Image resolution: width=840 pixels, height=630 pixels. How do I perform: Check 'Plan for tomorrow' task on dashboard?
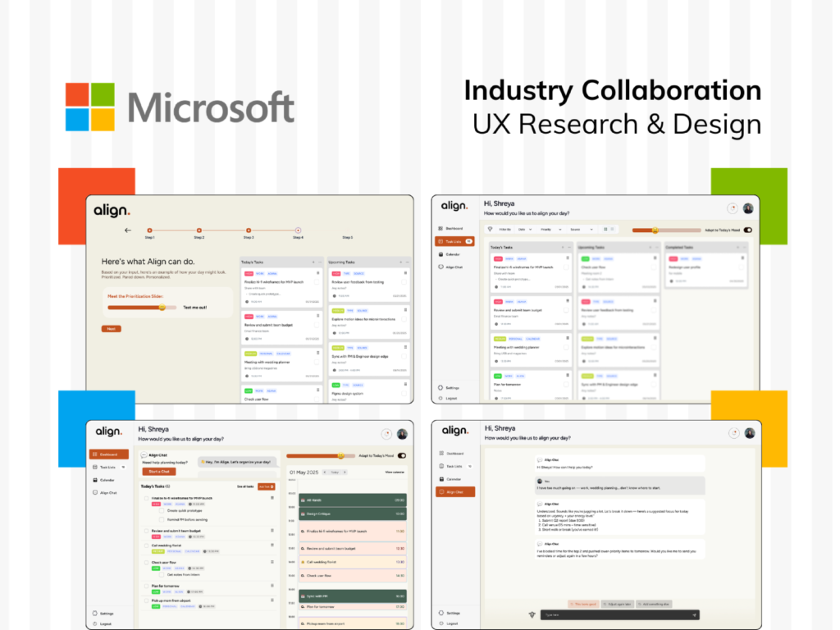coord(146,586)
